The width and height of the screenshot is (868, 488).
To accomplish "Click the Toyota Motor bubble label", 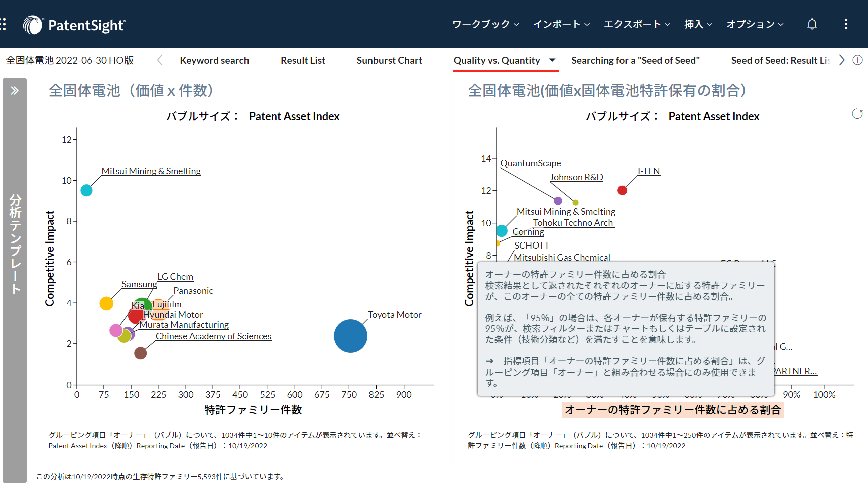I will tap(395, 315).
